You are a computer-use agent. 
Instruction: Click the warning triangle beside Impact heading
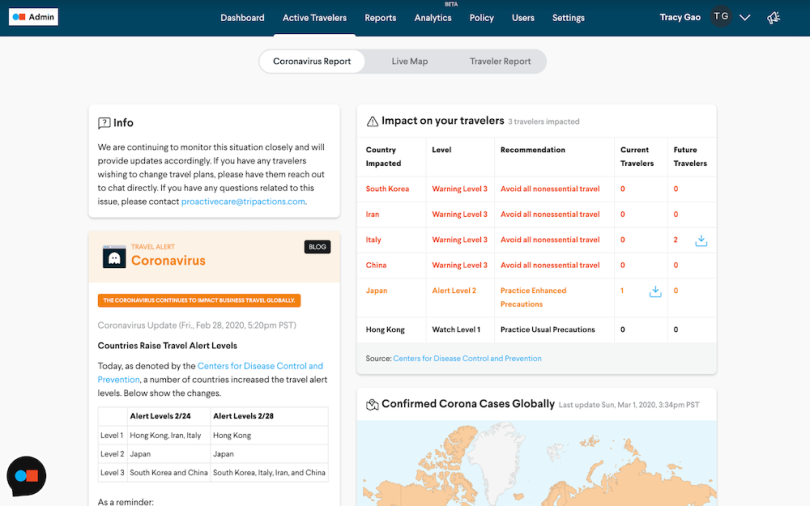(372, 121)
